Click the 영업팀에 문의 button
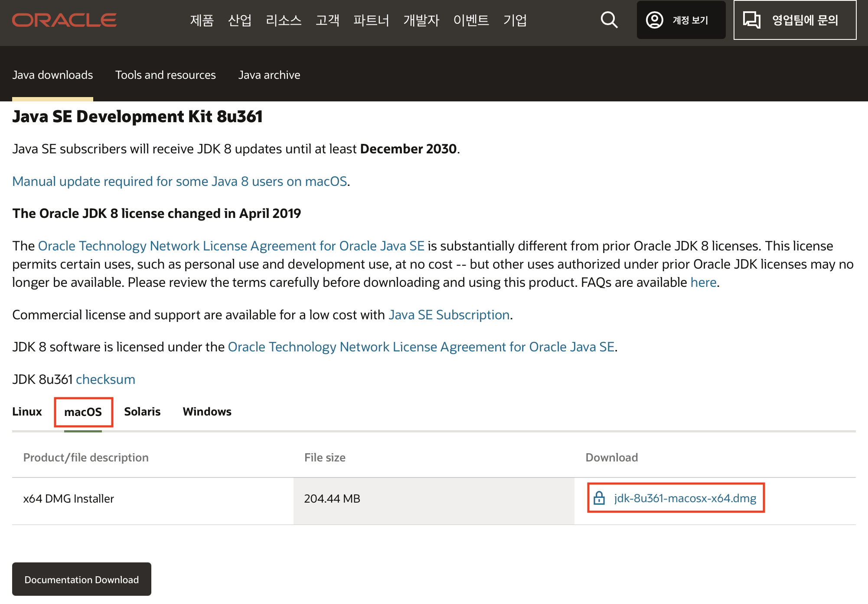Viewport: 868px width, 604px height. [x=804, y=20]
